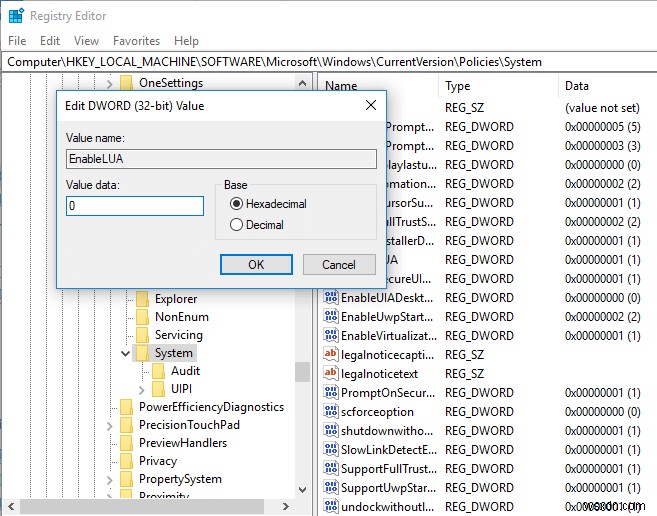Click the 0x00000005 (5) data cell
Viewport: 657px width, 516px height.
point(602,127)
